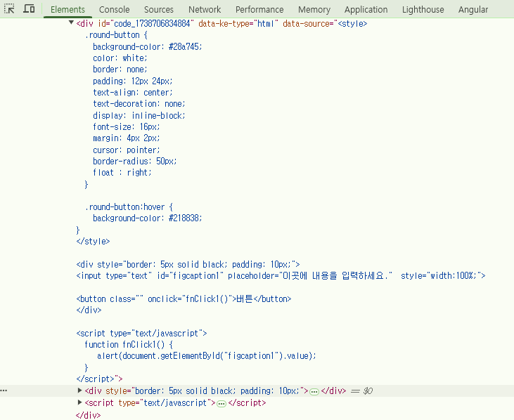Viewport: 514px width, 420px height.
Task: Click the 'background-color: #218838;' line
Action: point(148,218)
